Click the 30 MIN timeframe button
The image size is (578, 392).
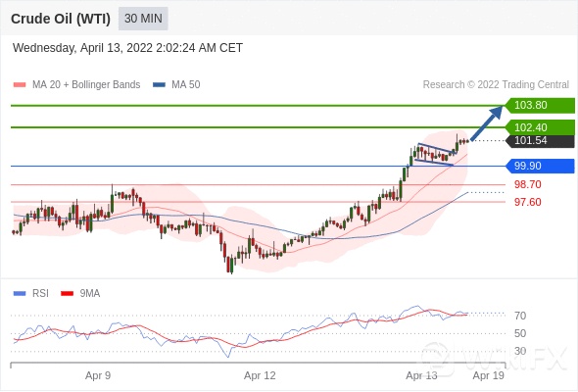(143, 19)
